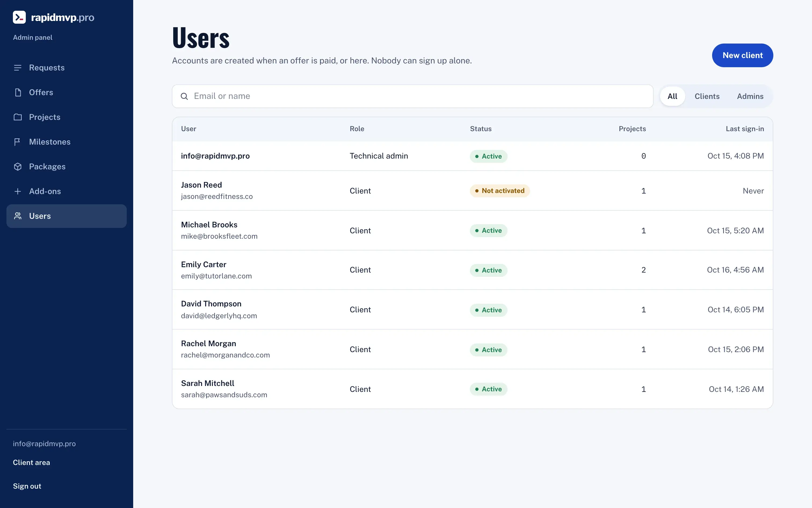
Task: Open Emily Carter's user record
Action: 472,270
